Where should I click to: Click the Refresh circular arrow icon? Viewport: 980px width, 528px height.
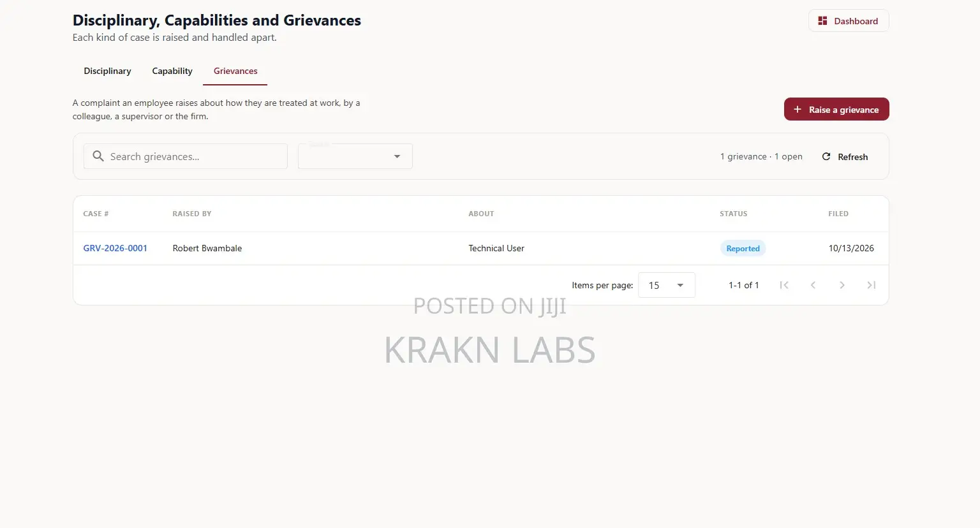click(x=826, y=157)
